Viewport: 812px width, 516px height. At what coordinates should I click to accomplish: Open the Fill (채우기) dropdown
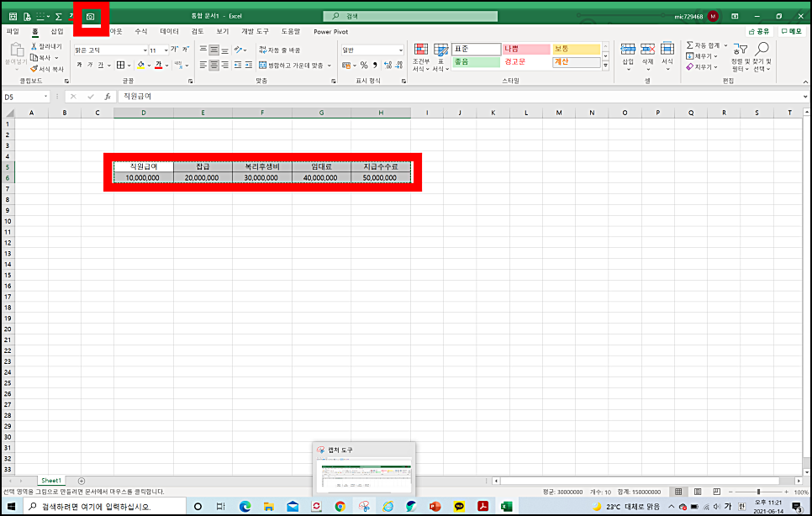[x=702, y=56]
